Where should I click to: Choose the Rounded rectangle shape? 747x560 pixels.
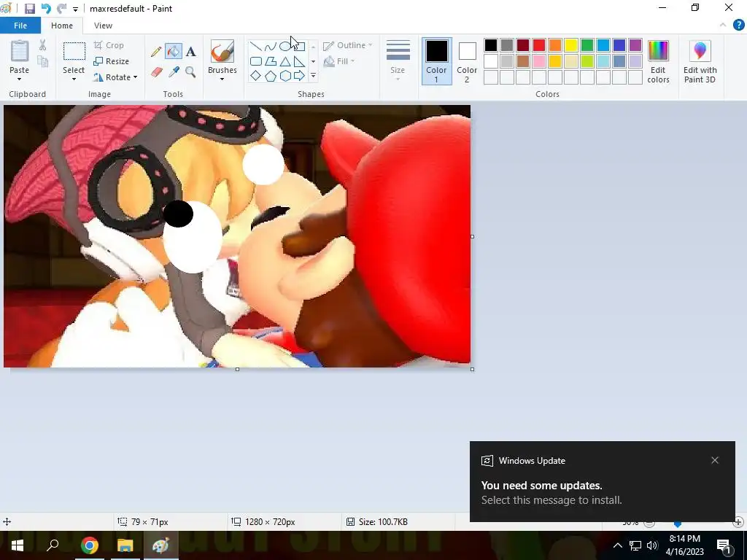pos(256,61)
